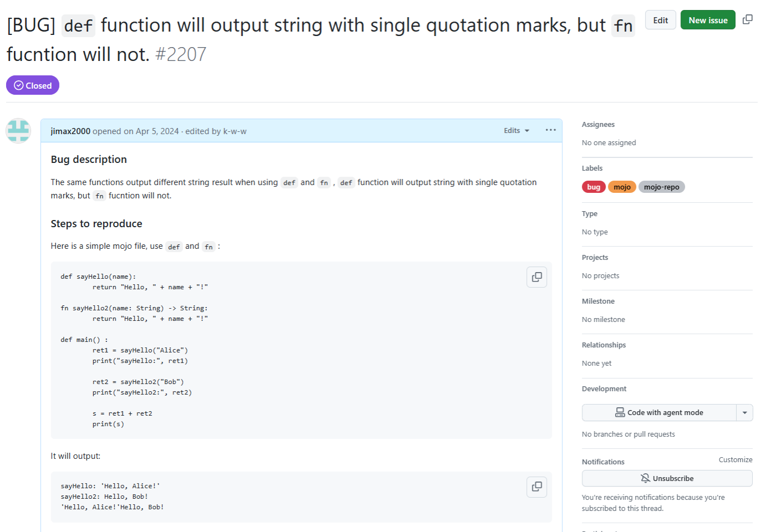Customize notification settings
This screenshot has height=532, width=771.
coord(735,460)
